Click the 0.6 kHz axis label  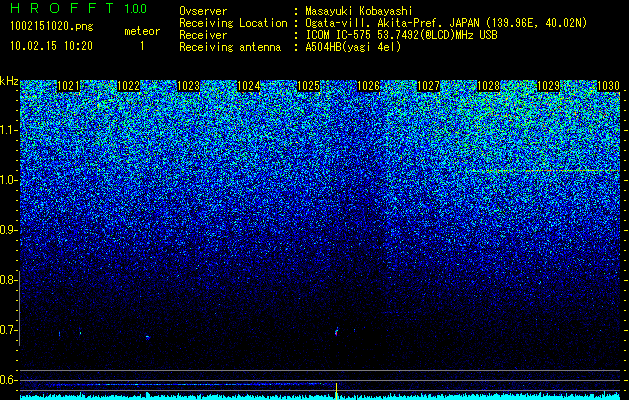pyautogui.click(x=8, y=380)
